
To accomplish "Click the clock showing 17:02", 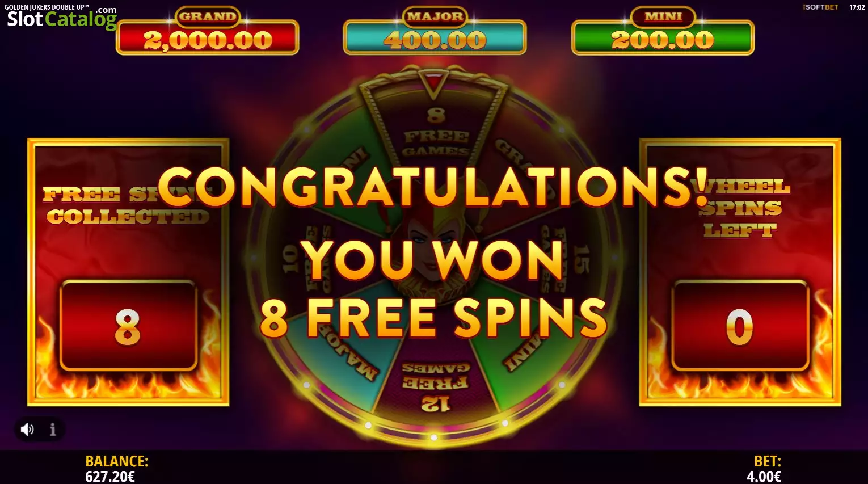I will tap(857, 7).
